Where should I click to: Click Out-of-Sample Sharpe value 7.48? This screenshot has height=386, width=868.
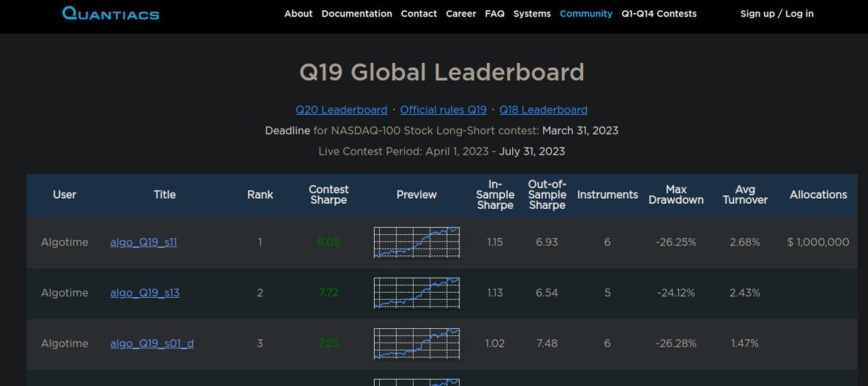[547, 343]
